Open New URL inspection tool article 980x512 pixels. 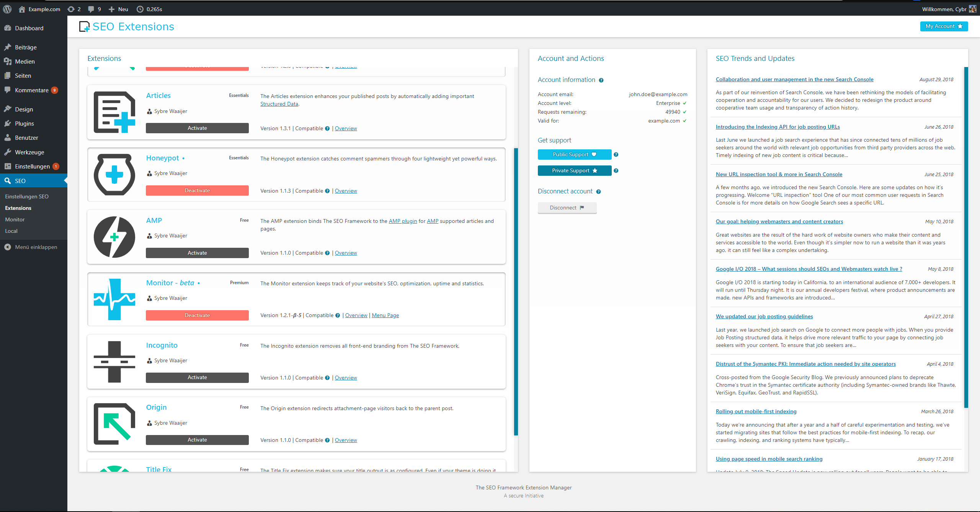point(779,174)
